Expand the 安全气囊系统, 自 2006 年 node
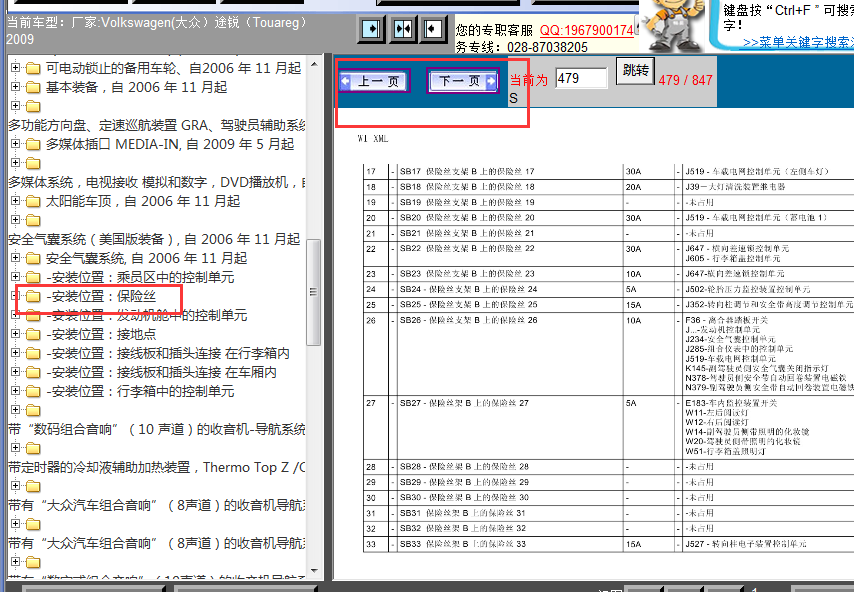This screenshot has height=592, width=854. pyautogui.click(x=15, y=258)
